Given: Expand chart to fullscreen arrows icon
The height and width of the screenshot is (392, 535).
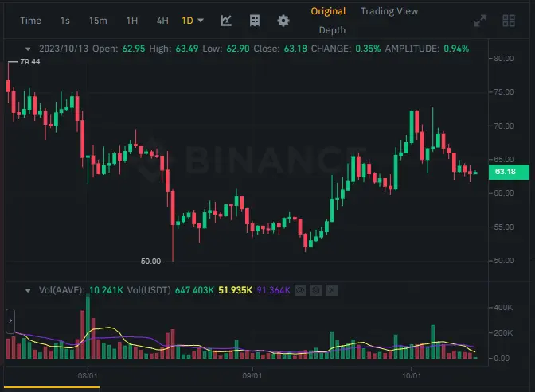Looking at the screenshot, I should click(480, 21).
